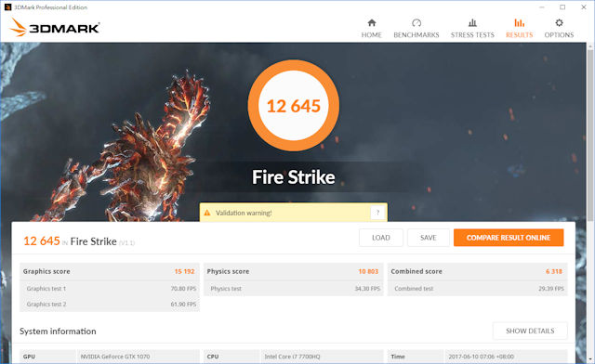Click COMPARE RESULT ONLINE button
The height and width of the screenshot is (364, 595).
[509, 238]
